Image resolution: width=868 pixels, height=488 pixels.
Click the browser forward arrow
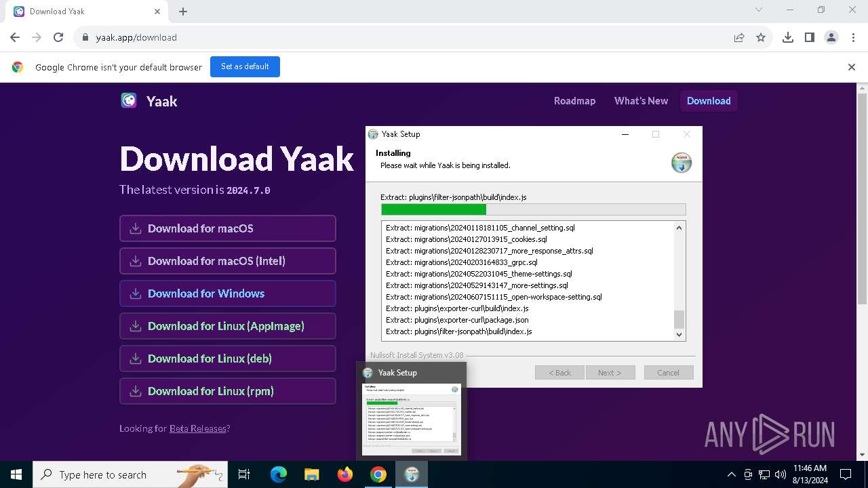(37, 37)
